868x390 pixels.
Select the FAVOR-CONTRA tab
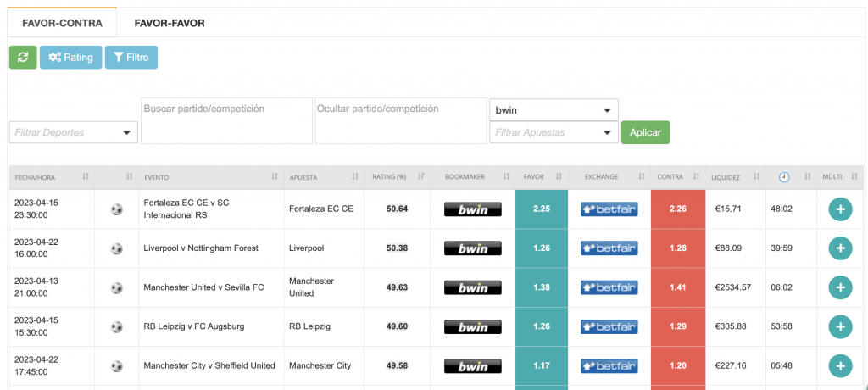coord(63,23)
